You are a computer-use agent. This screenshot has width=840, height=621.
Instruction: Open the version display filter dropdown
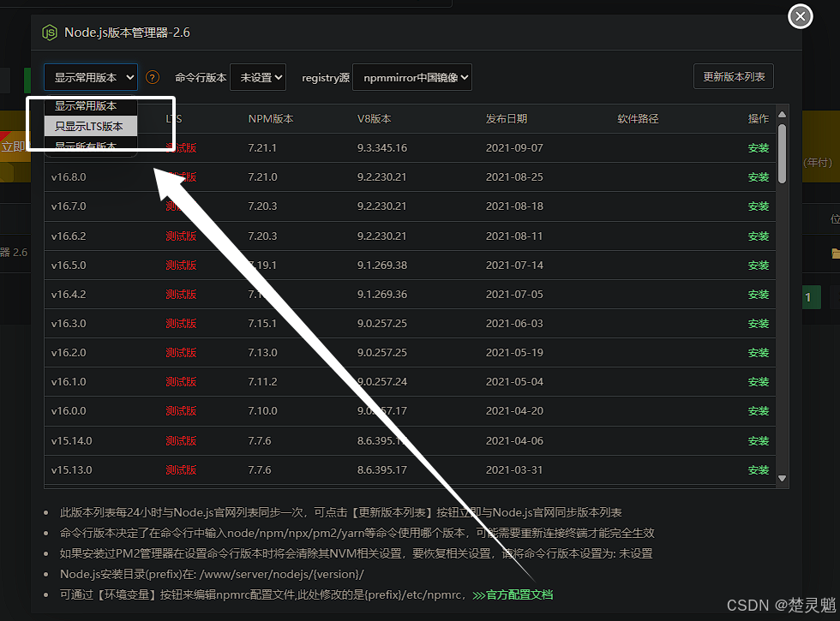[91, 77]
